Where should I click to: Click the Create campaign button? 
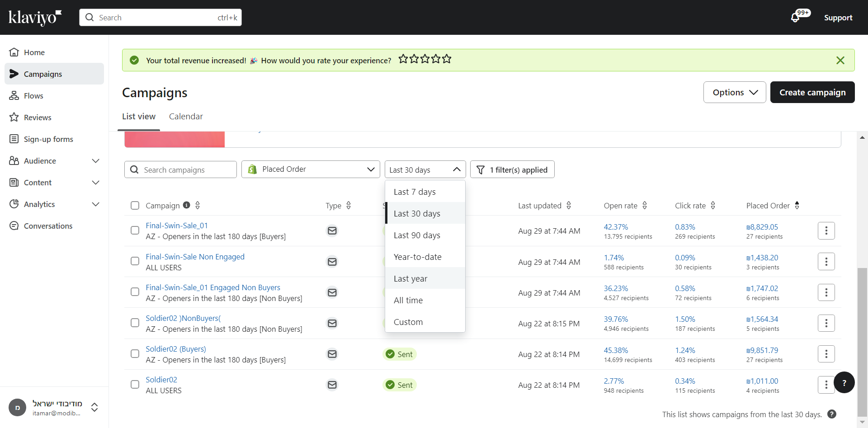812,92
